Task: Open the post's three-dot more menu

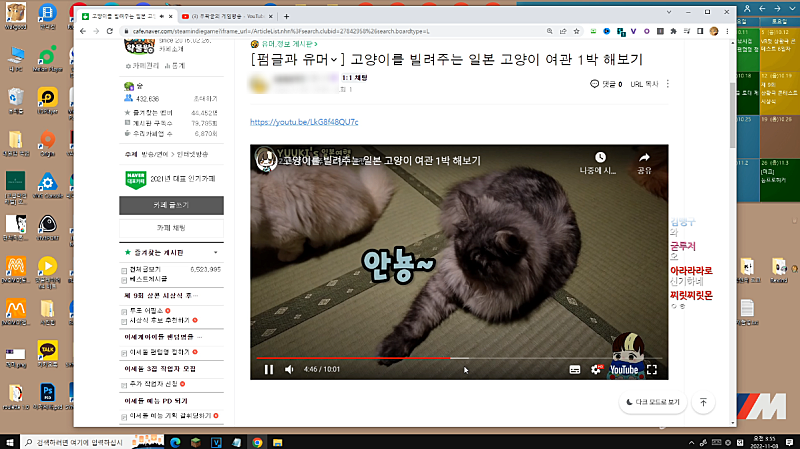Action: 668,84
